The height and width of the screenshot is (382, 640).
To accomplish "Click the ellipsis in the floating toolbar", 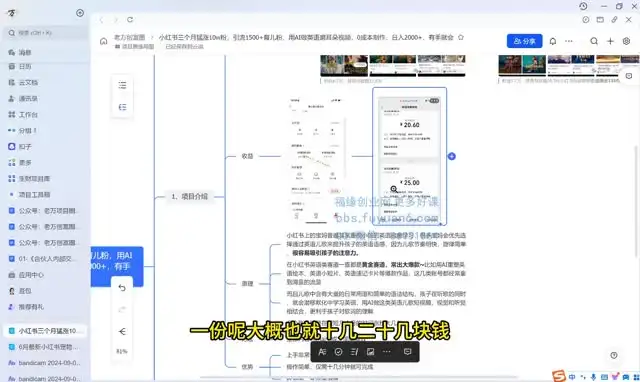I will point(387,352).
